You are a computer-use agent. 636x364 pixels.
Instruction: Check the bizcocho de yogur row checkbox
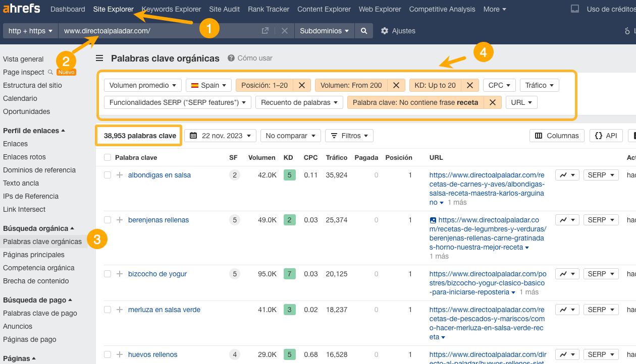click(x=108, y=273)
